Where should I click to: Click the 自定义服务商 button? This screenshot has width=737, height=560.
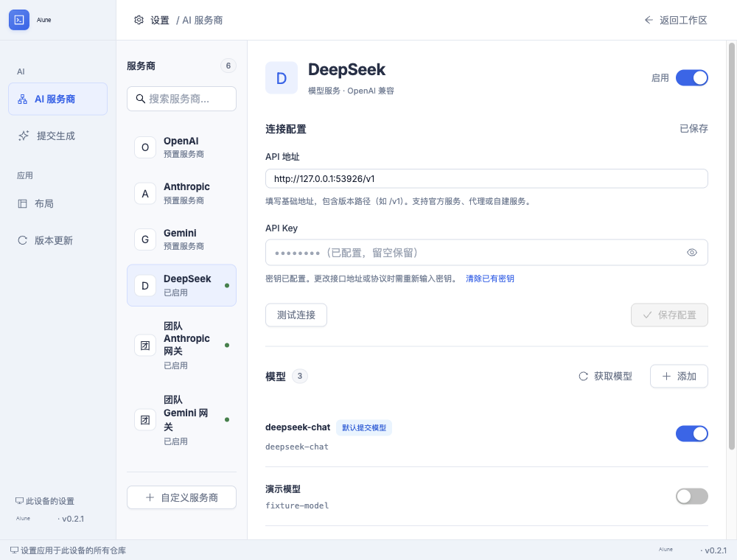(x=181, y=497)
